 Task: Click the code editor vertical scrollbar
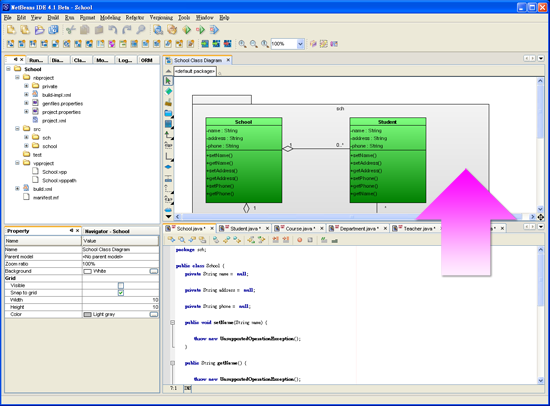pos(541,315)
